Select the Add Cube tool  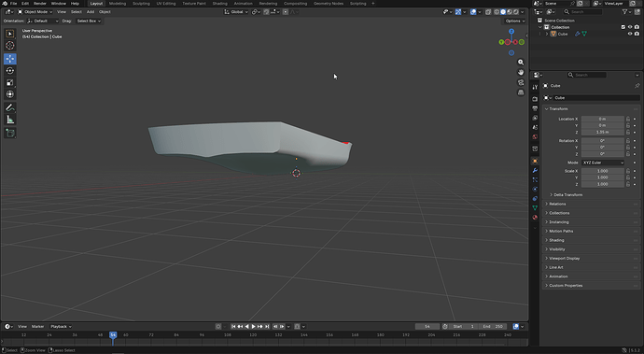[x=10, y=133]
